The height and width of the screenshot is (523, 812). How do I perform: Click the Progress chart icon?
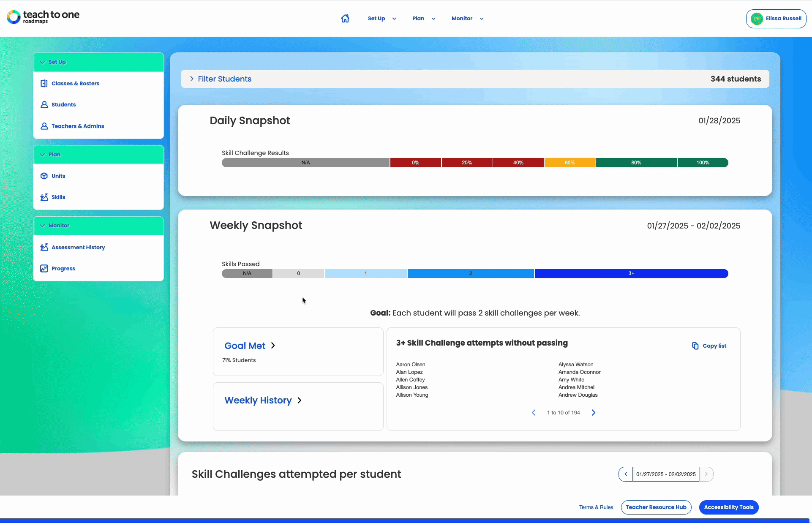pyautogui.click(x=44, y=268)
